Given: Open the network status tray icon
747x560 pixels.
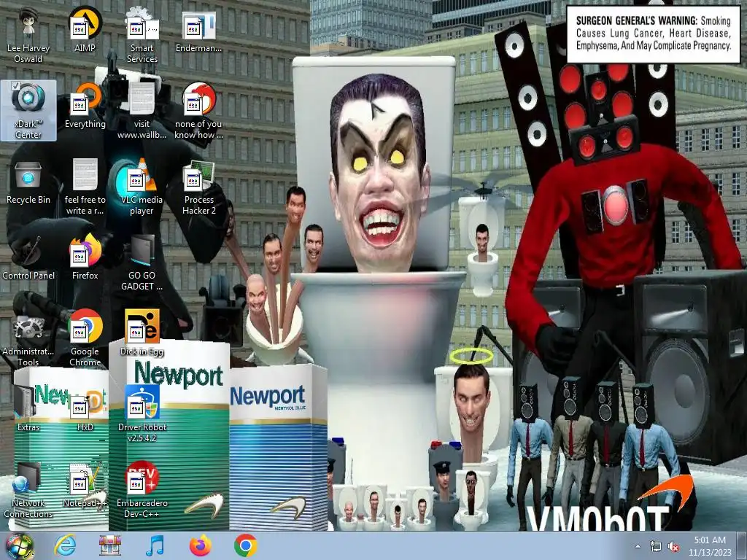Looking at the screenshot, I should (656, 547).
